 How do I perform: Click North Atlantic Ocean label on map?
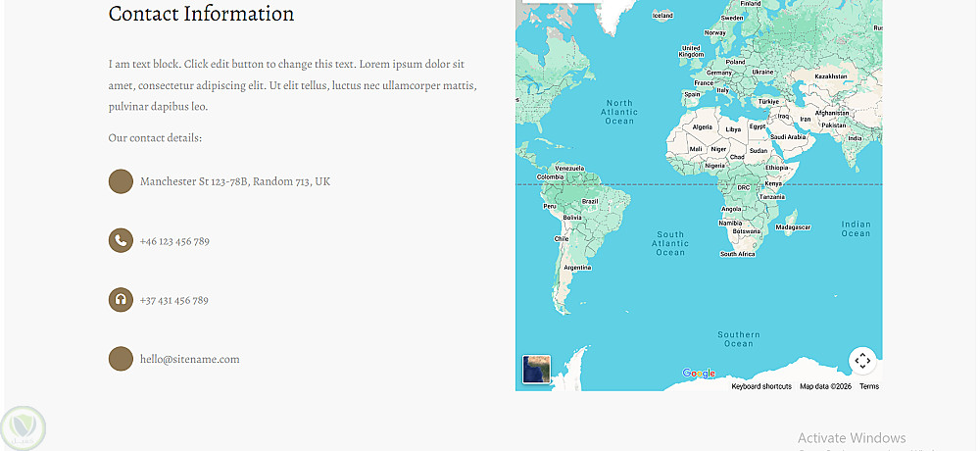coord(619,112)
